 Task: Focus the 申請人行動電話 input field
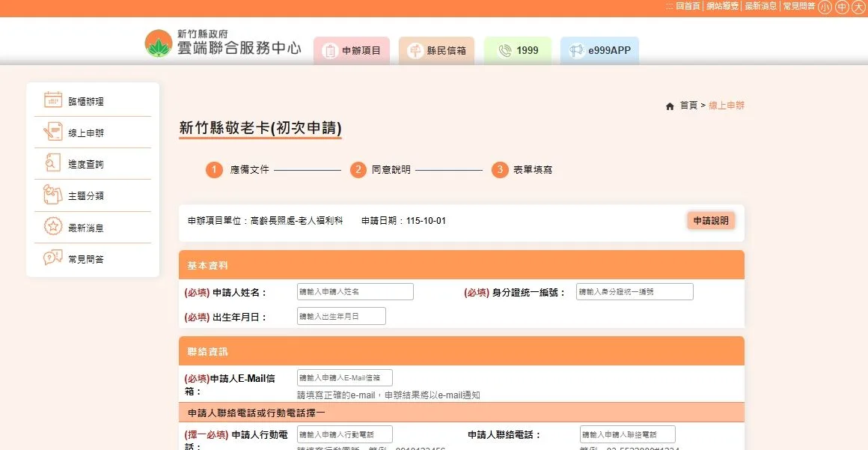tap(344, 434)
